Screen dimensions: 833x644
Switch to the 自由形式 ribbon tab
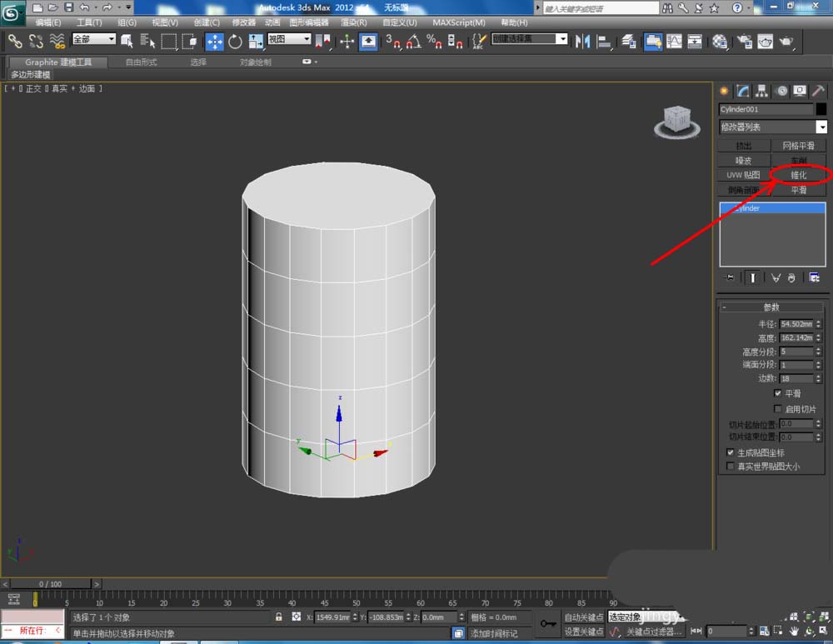[x=140, y=62]
